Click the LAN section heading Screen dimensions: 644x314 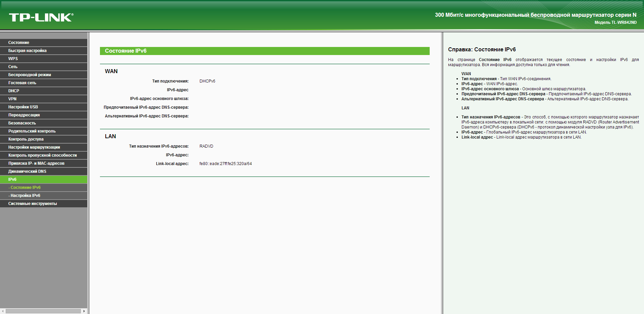(110, 136)
